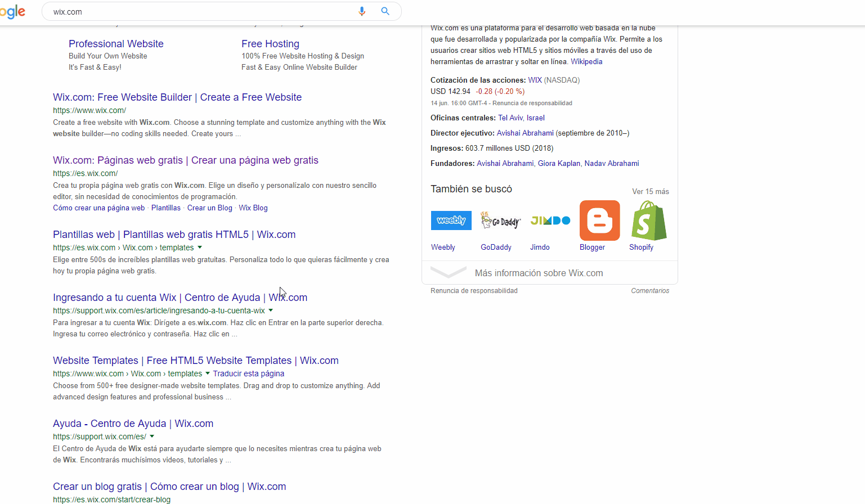Click the blue magnifier search icon
The width and height of the screenshot is (865, 504).
tap(386, 11)
